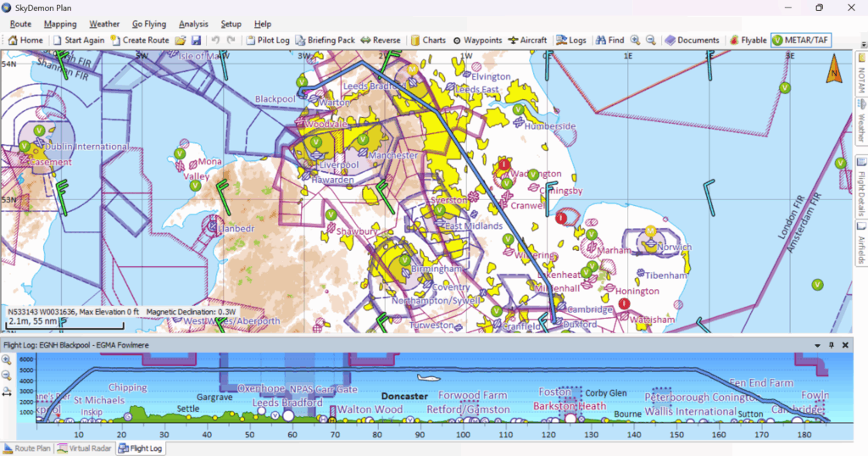Viewport: 868px width, 456px height.
Task: Open the Analysis menu
Action: (193, 24)
